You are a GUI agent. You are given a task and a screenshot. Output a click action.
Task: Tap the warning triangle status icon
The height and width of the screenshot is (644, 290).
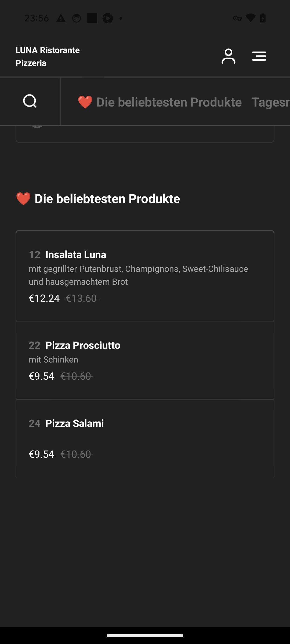click(x=61, y=18)
